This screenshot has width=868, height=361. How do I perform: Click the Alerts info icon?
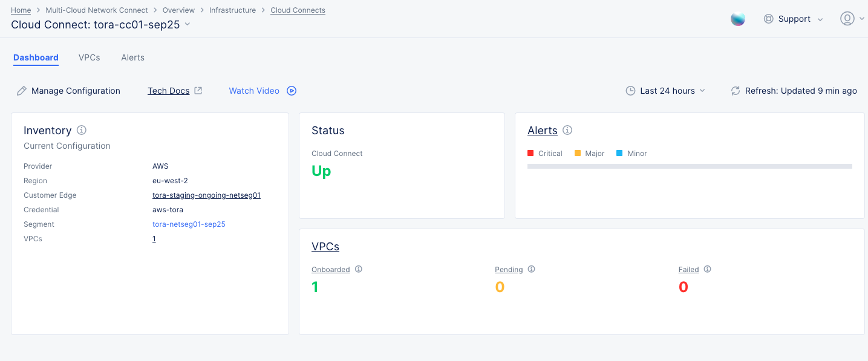[x=567, y=130]
